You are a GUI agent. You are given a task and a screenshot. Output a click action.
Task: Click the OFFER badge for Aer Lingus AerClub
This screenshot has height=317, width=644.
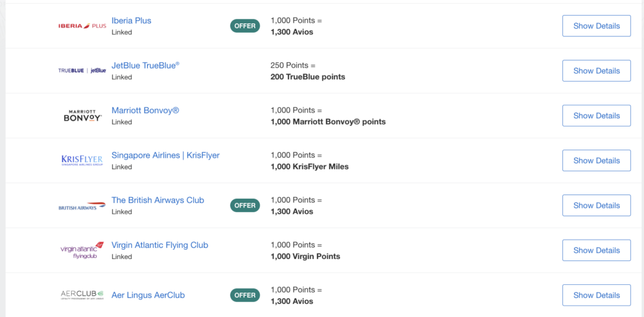click(245, 295)
